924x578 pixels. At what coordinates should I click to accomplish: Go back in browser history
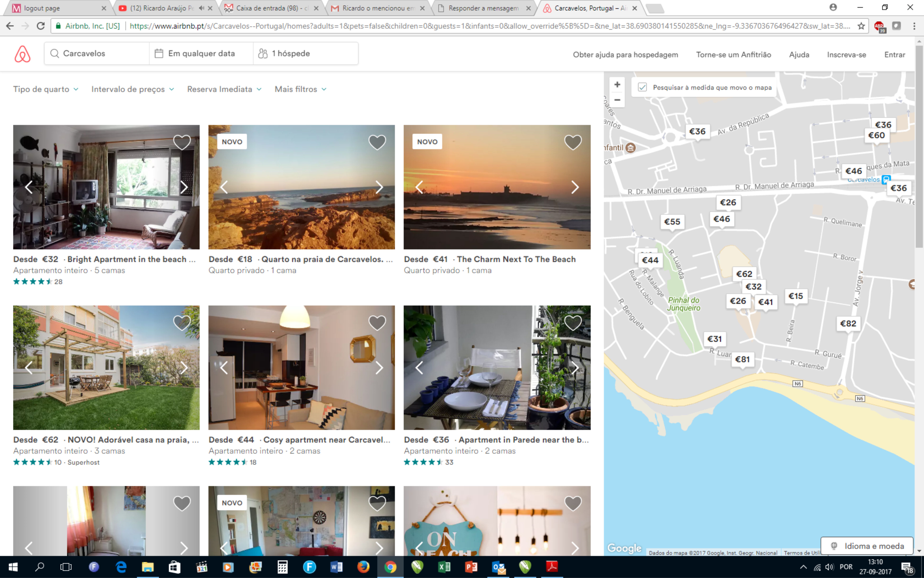coord(10,26)
